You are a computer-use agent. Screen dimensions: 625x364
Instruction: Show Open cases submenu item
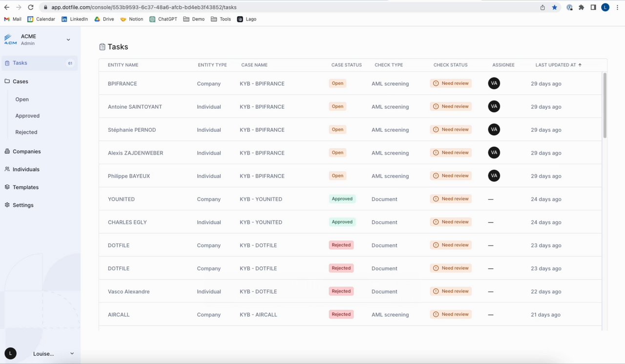point(22,99)
